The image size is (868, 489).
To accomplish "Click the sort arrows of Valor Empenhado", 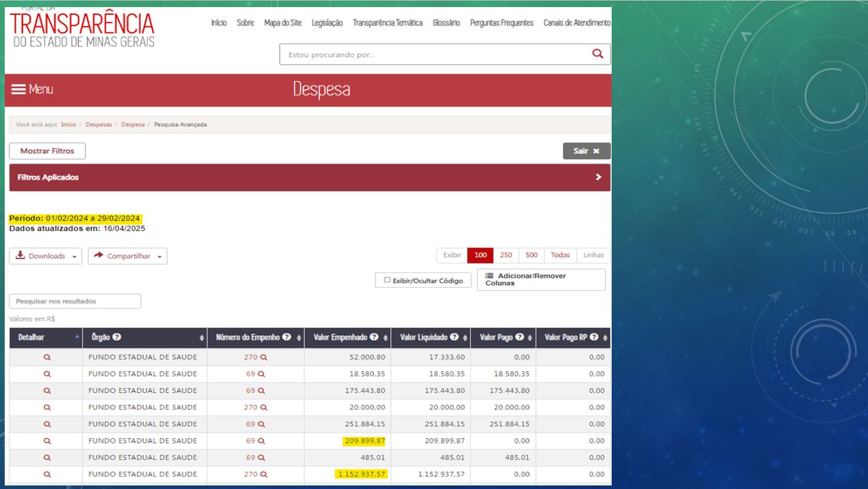I will pos(385,338).
